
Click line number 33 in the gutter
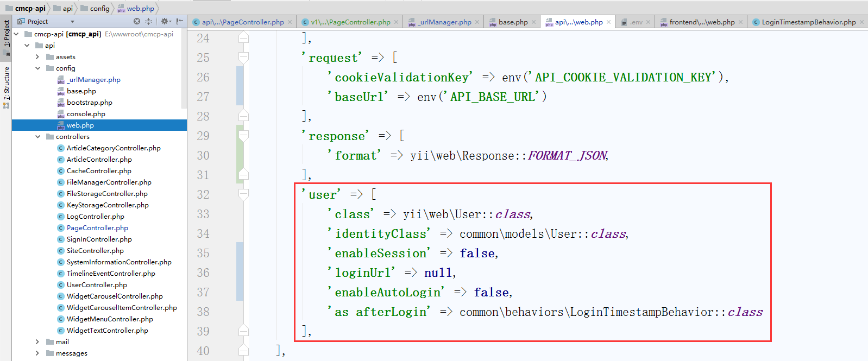(x=203, y=214)
